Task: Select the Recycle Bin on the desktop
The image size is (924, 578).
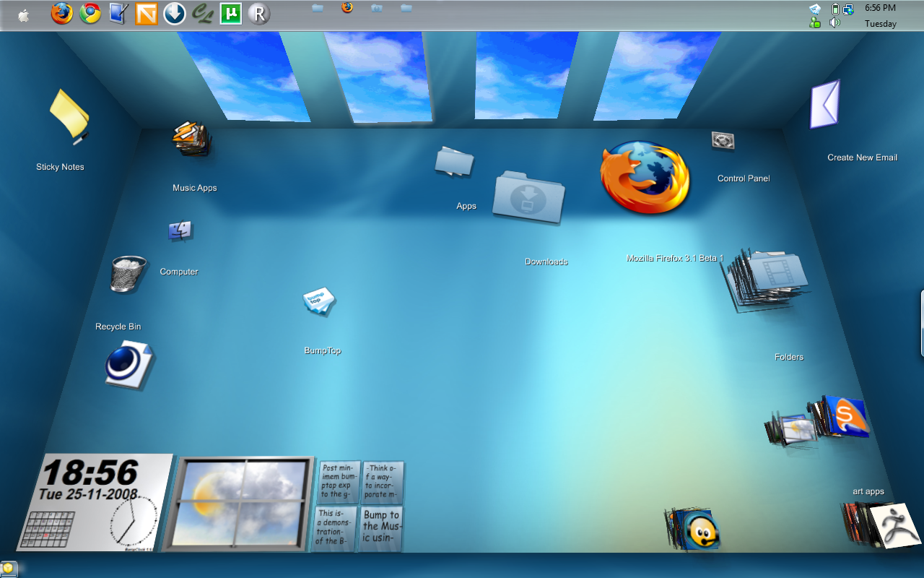Action: point(128,275)
